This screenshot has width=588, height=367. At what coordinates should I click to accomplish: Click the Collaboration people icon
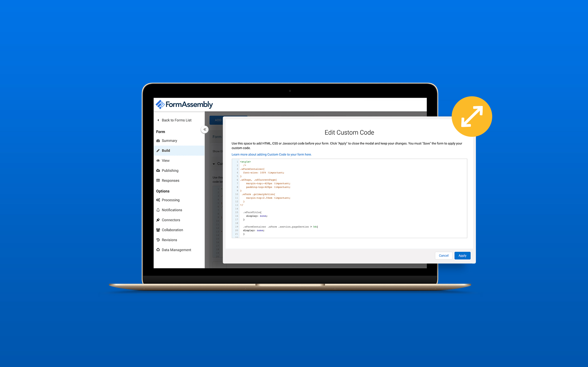[159, 229]
